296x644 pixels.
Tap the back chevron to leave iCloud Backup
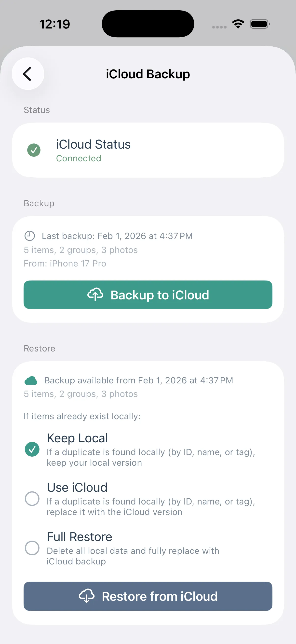click(x=27, y=74)
